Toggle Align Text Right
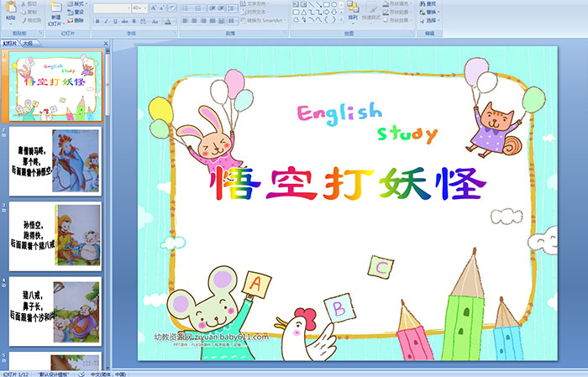The width and height of the screenshot is (588, 377). point(203,21)
